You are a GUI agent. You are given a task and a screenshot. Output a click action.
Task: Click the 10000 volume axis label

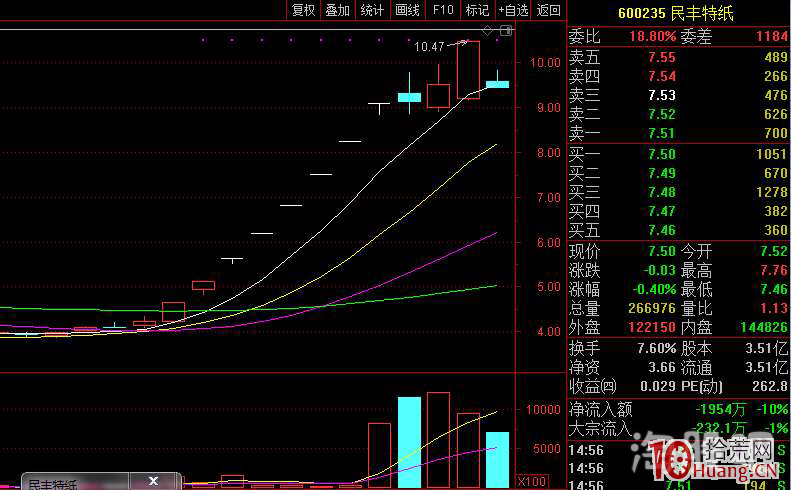click(543, 410)
